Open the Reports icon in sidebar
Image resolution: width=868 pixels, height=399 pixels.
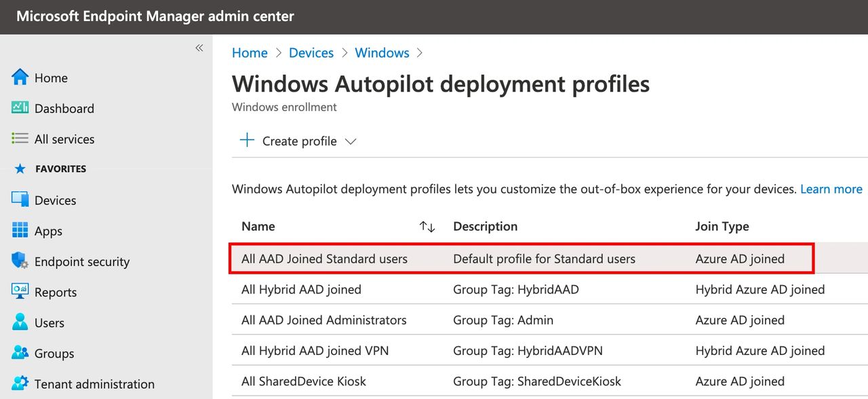click(x=20, y=291)
